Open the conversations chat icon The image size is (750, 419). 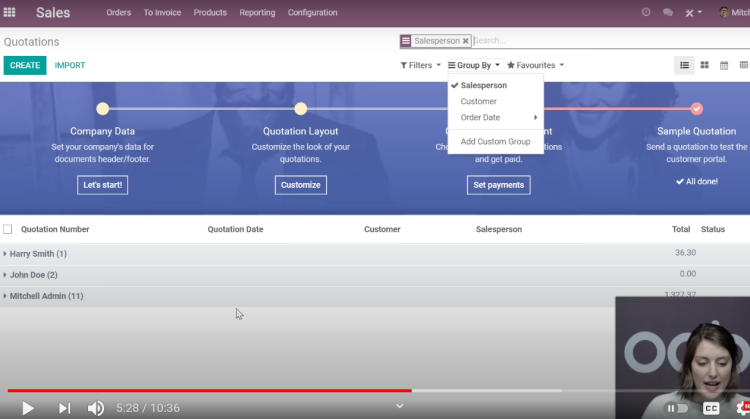(668, 12)
